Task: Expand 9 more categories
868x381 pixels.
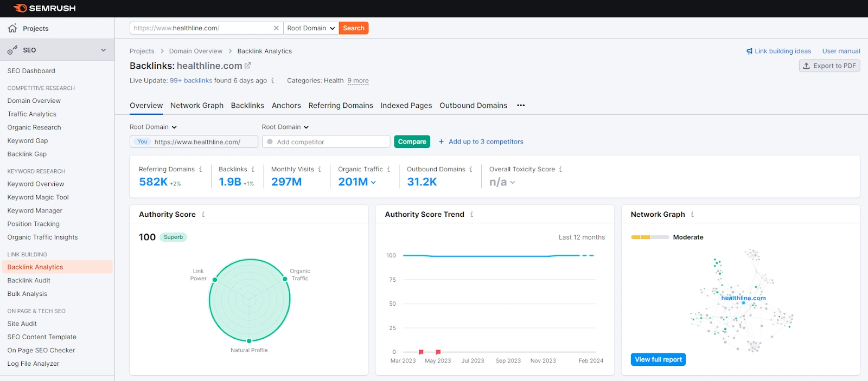Action: tap(358, 81)
